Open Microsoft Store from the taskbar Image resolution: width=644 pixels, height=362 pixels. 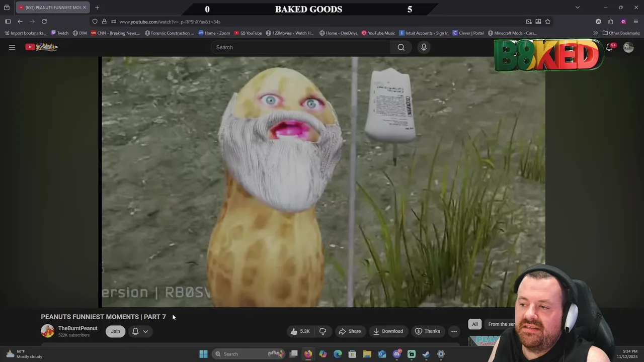coord(352,354)
